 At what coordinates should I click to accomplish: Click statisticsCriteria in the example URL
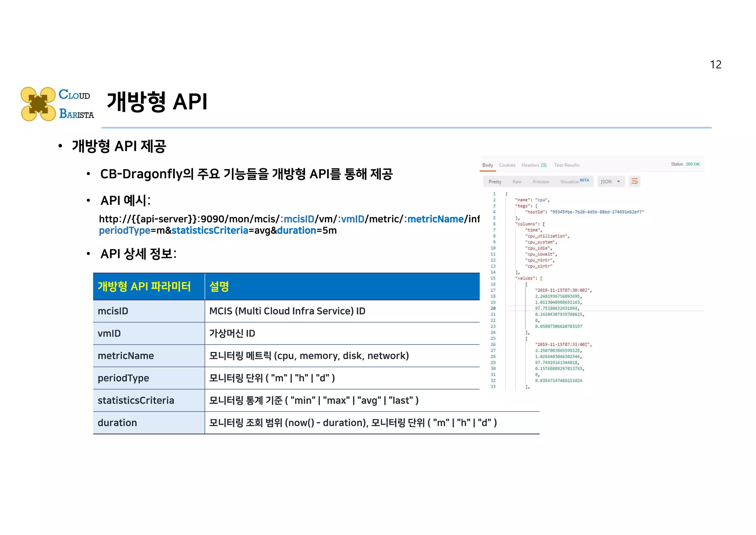pos(210,230)
